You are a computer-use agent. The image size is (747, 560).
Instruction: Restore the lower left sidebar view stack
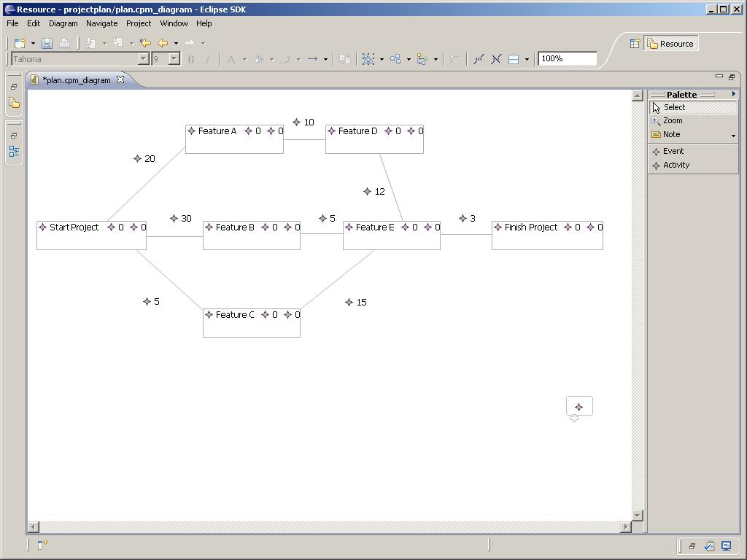tap(14, 136)
